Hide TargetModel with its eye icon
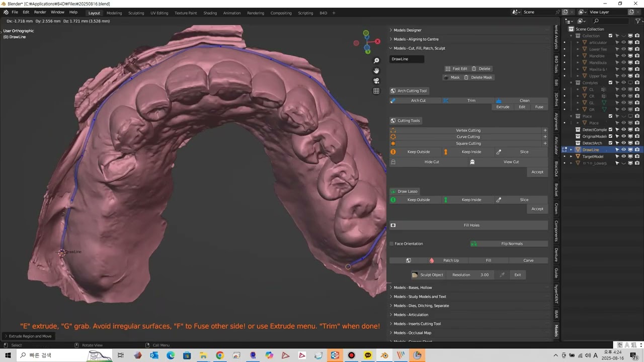This screenshot has height=362, width=644. click(x=623, y=156)
